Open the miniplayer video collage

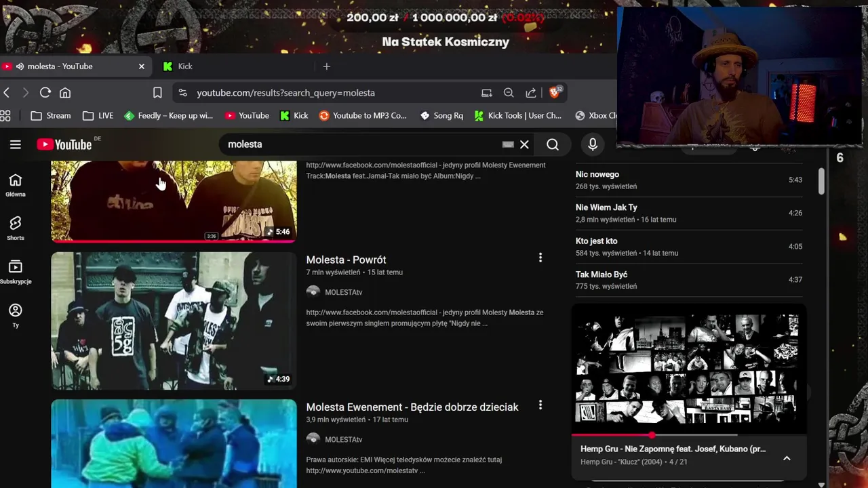689,368
